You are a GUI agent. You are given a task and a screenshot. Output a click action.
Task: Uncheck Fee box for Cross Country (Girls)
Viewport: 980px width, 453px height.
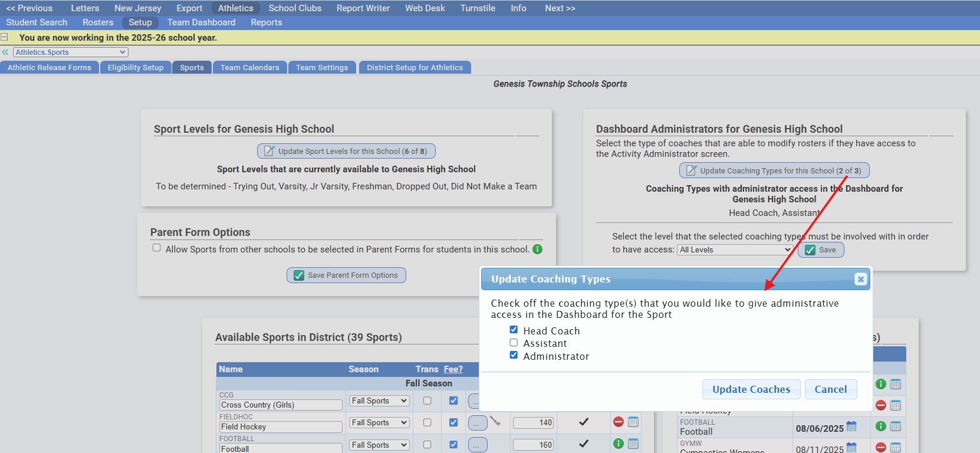(453, 401)
